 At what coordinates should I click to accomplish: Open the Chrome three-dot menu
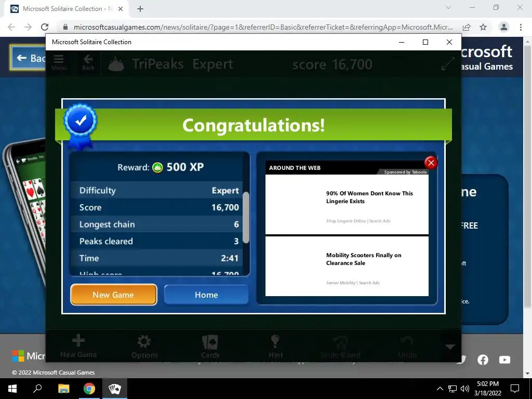click(x=521, y=27)
